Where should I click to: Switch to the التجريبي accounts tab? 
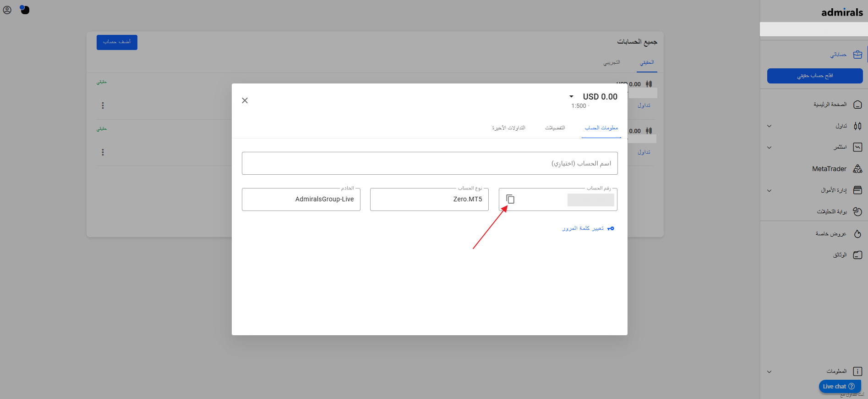pyautogui.click(x=611, y=62)
